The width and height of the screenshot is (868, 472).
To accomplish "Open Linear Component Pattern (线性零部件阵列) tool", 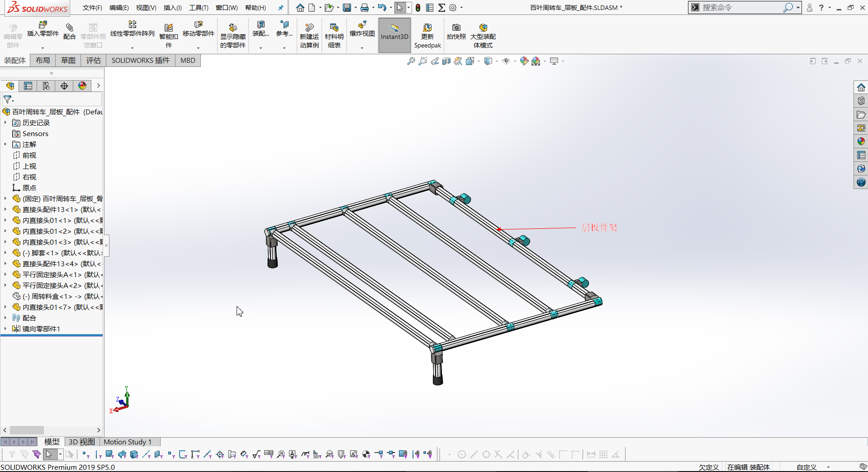I will pyautogui.click(x=132, y=25).
